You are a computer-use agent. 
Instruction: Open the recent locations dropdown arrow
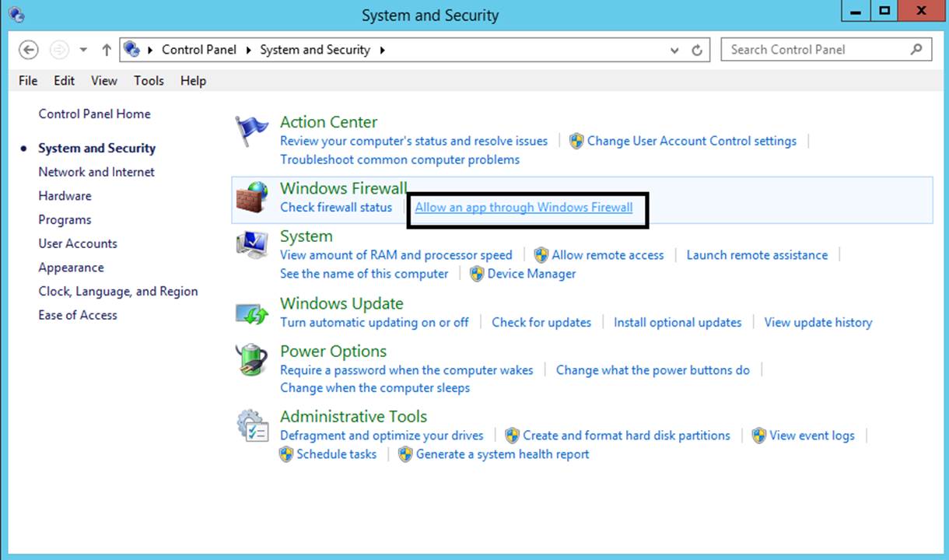point(83,50)
